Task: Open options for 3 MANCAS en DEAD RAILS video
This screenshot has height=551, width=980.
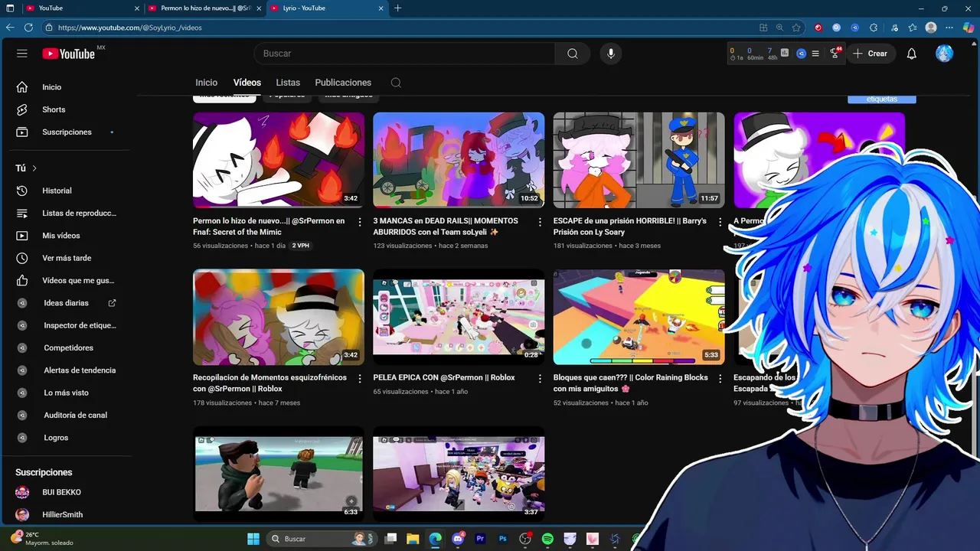Action: [x=540, y=222]
